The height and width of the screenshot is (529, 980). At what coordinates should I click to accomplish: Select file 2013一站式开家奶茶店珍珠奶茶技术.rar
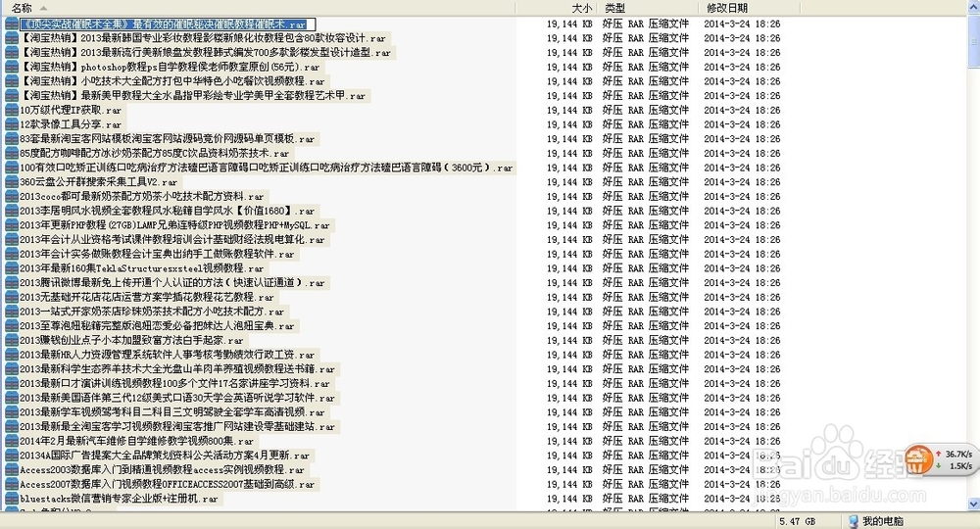pyautogui.click(x=152, y=311)
